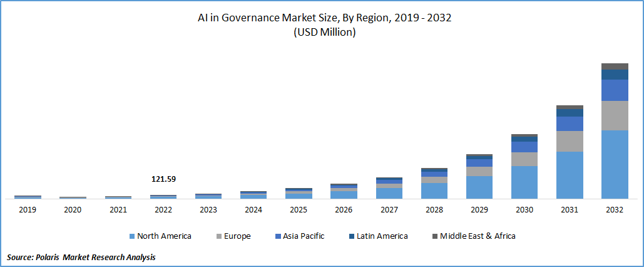Click the Middle East & Africa legend swatch
The height and width of the screenshot is (267, 644).
click(x=434, y=236)
